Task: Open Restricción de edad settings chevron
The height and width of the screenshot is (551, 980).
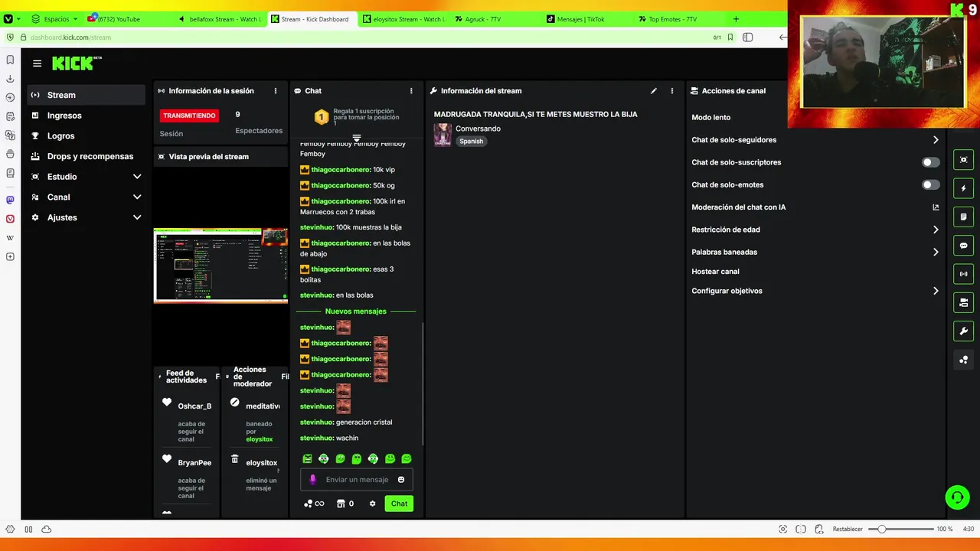Action: (936, 230)
